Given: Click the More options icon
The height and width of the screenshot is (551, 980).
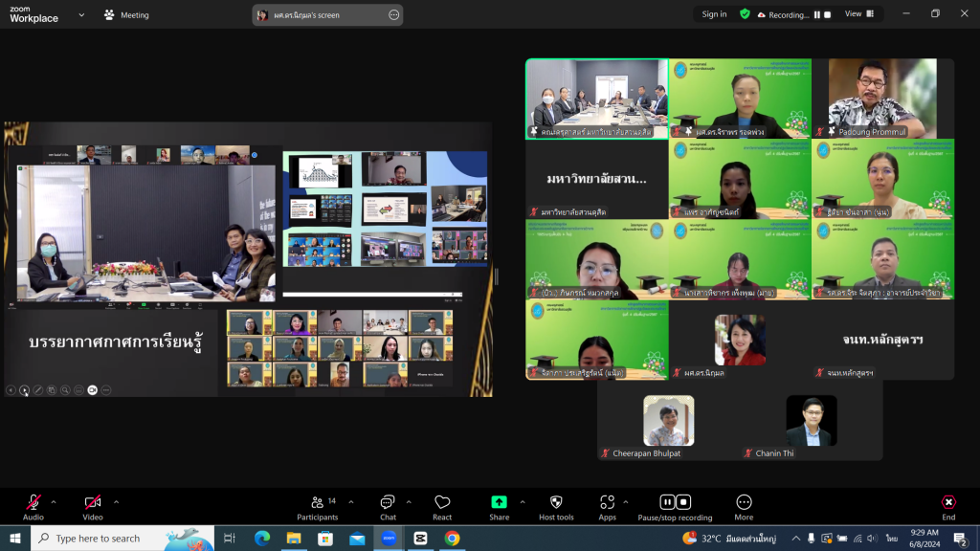Looking at the screenshot, I should 744,504.
